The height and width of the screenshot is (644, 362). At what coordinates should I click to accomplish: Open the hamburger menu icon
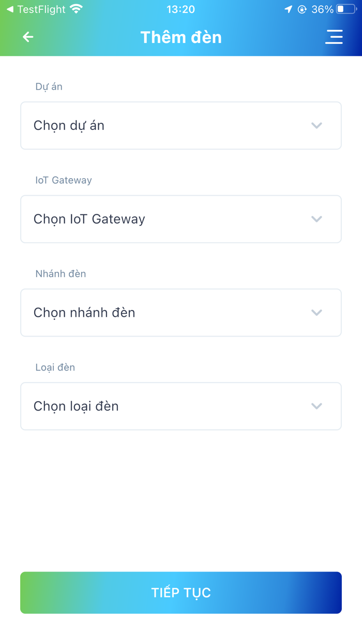coord(334,37)
